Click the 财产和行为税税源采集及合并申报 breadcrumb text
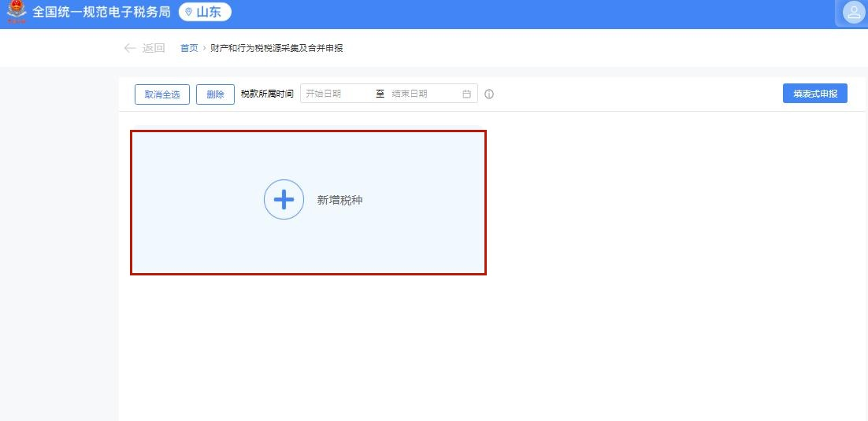This screenshot has width=868, height=421. point(276,48)
